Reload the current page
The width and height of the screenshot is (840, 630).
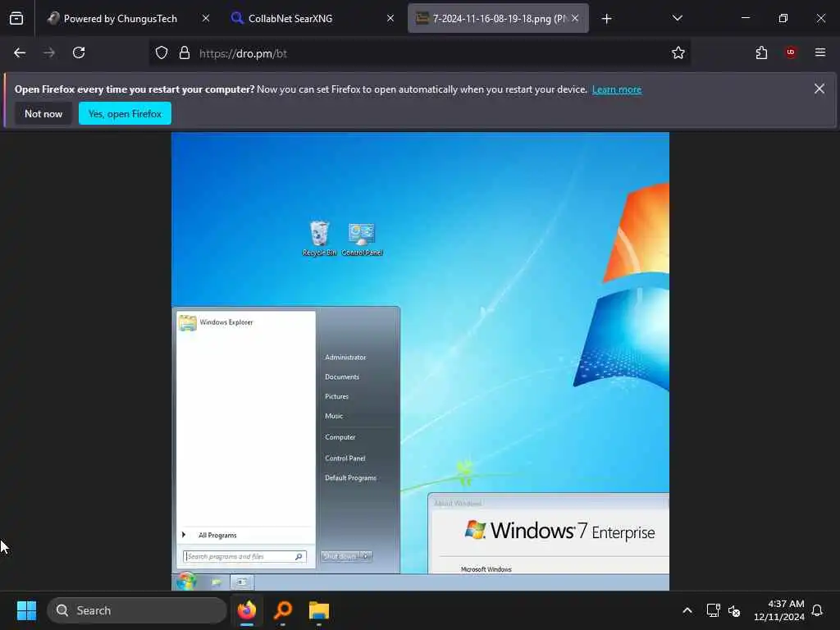[79, 53]
